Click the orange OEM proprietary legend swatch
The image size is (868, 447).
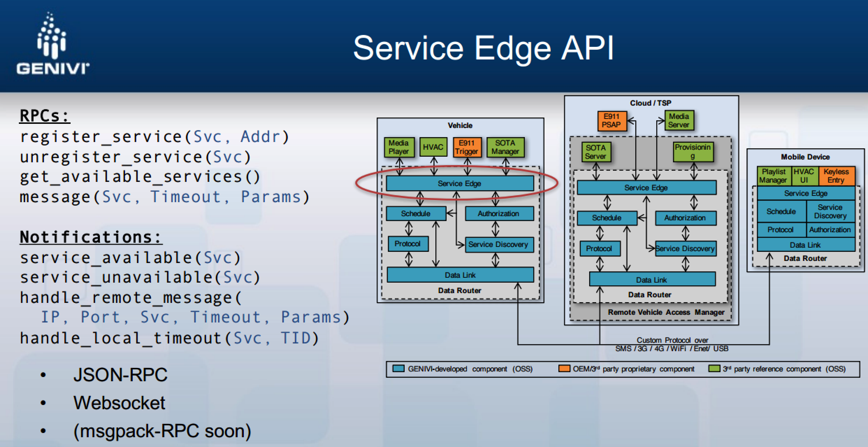564,369
